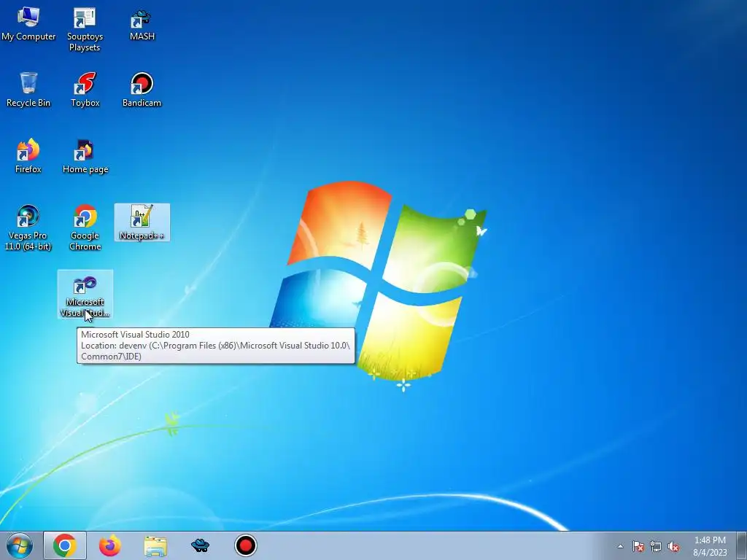Select the Toybox desktop shortcut

85,90
